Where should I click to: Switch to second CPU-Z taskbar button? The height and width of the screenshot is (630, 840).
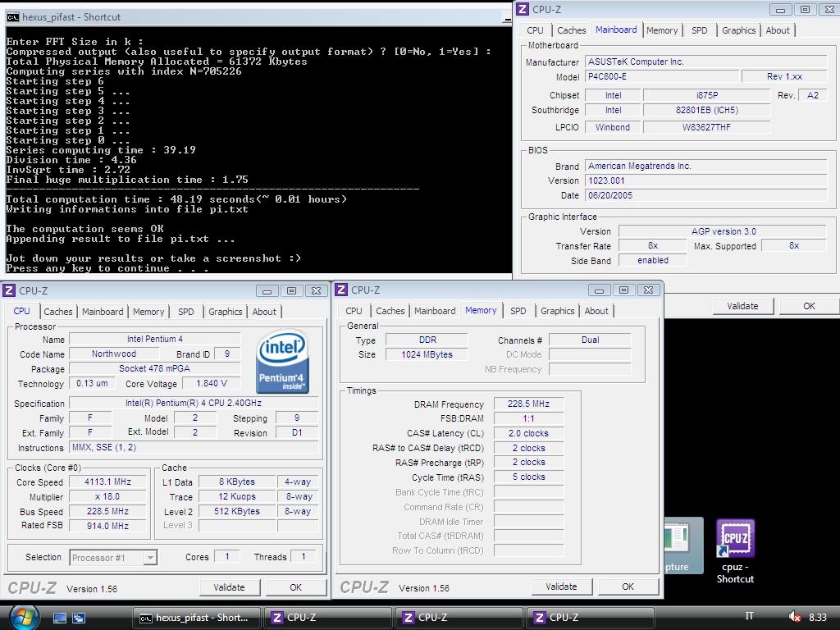coord(459,618)
